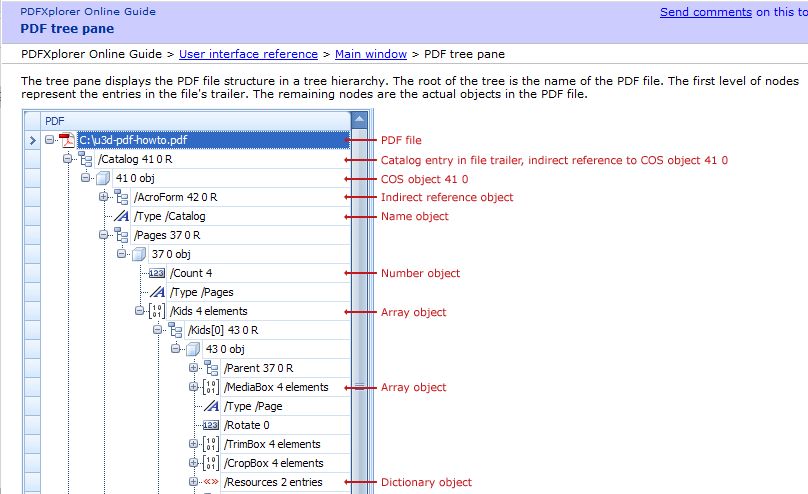Select the /Kids 4 elements row text

coord(209,311)
